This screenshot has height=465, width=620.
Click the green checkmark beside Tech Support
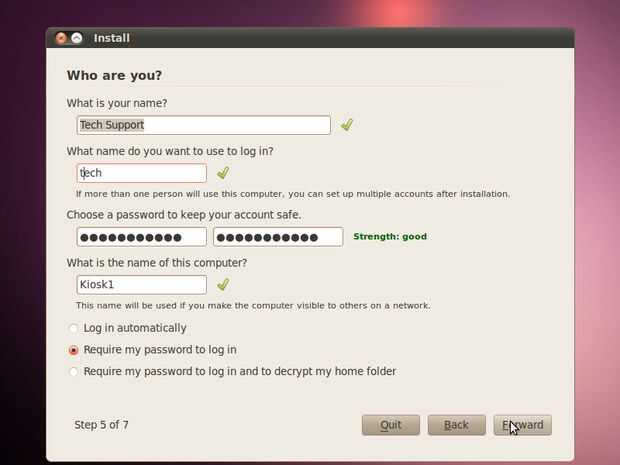point(347,125)
